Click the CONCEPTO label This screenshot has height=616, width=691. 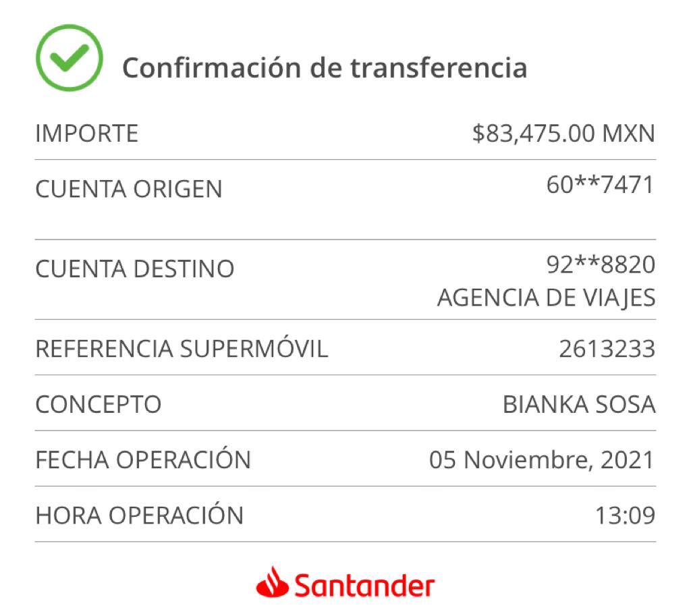(99, 405)
